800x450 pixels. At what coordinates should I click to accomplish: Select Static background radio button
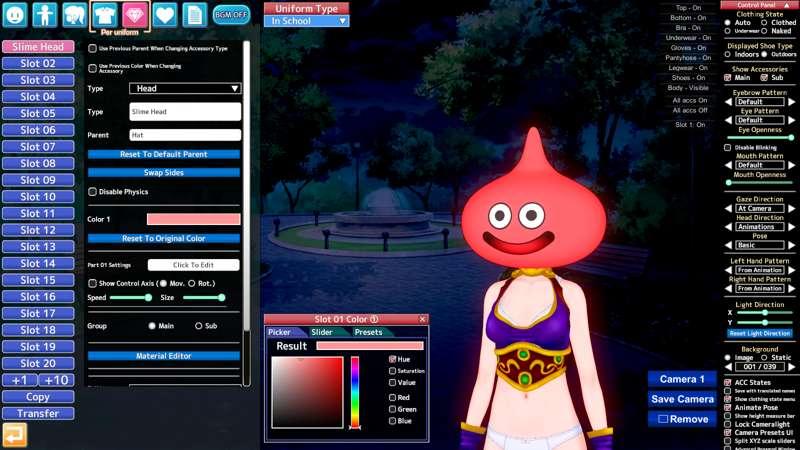(x=764, y=358)
